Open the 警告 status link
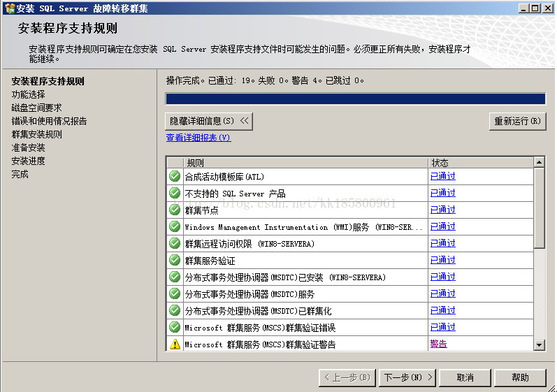This screenshot has height=392, width=557. tap(438, 344)
